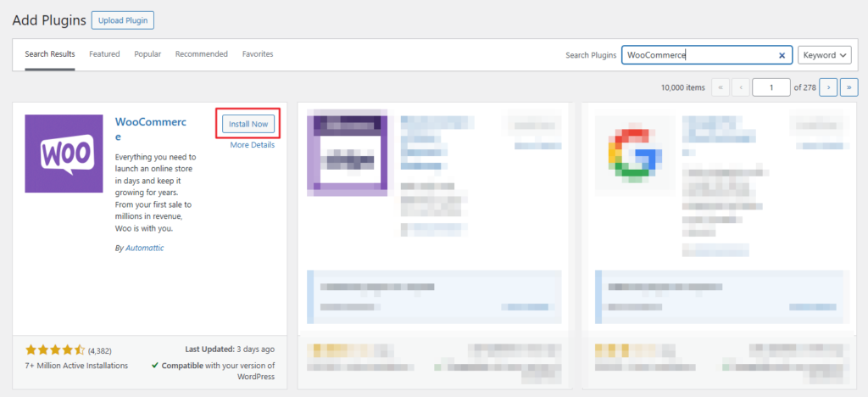Jump to the last results page
The width and height of the screenshot is (868, 397).
[x=849, y=87]
